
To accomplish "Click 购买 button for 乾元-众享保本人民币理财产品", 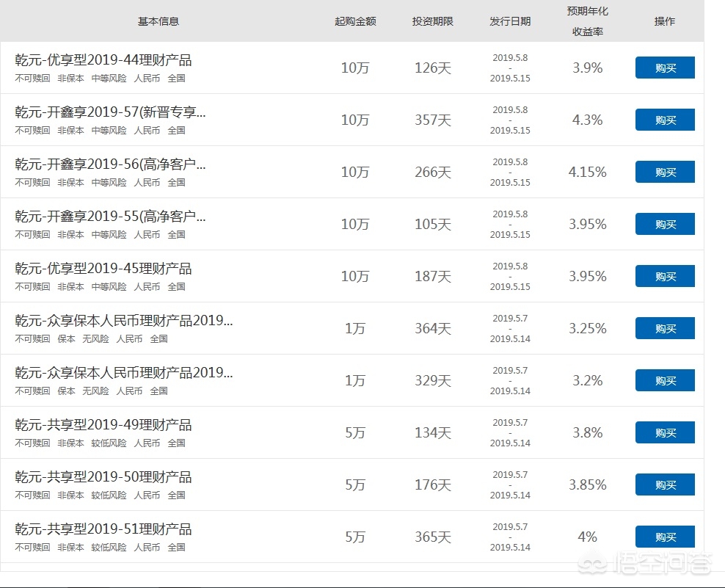I will click(x=664, y=328).
